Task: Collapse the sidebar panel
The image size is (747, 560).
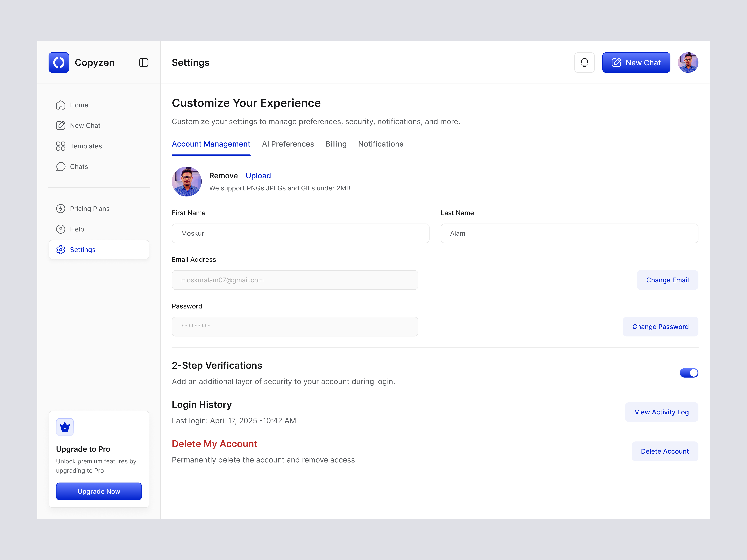Action: (x=143, y=62)
